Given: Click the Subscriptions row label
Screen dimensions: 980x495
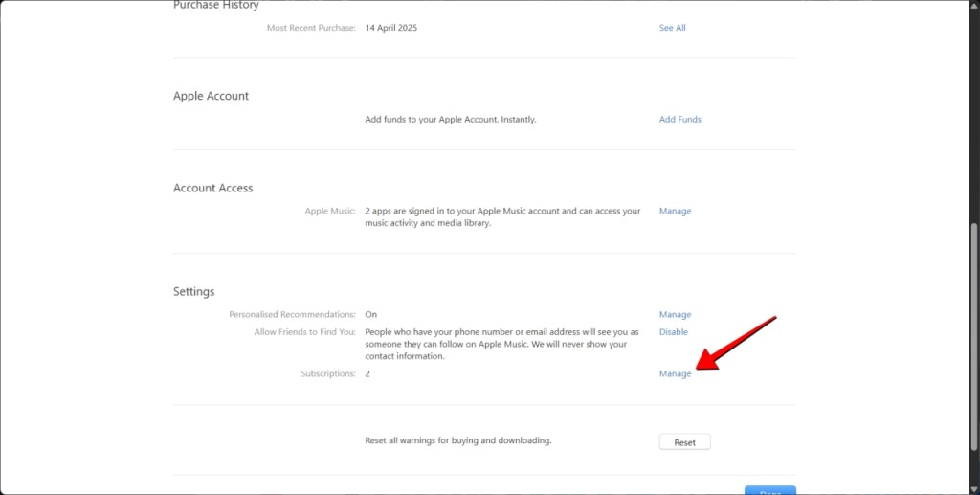Looking at the screenshot, I should click(328, 373).
